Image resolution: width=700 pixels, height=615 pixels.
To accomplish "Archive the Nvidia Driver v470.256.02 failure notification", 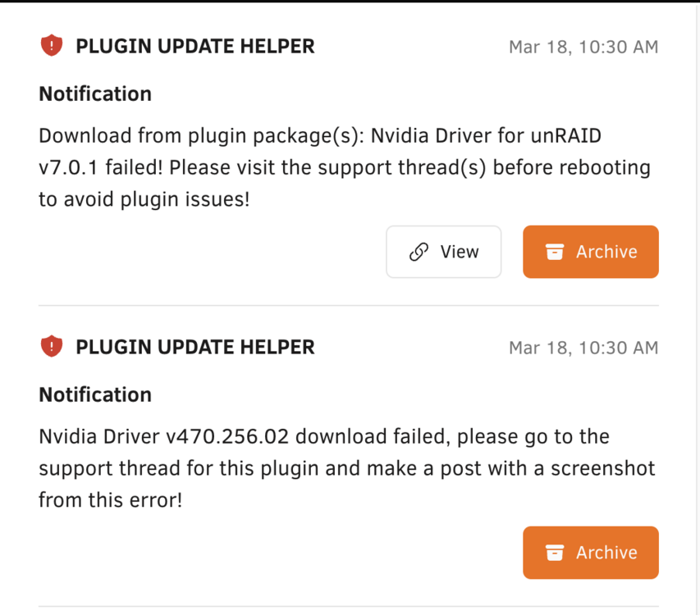I will (591, 553).
